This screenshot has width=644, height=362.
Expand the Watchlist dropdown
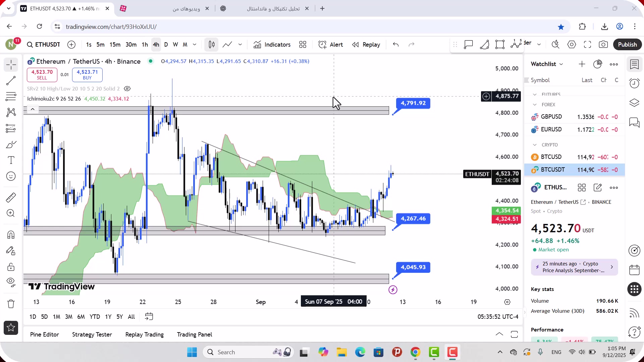[547, 64]
